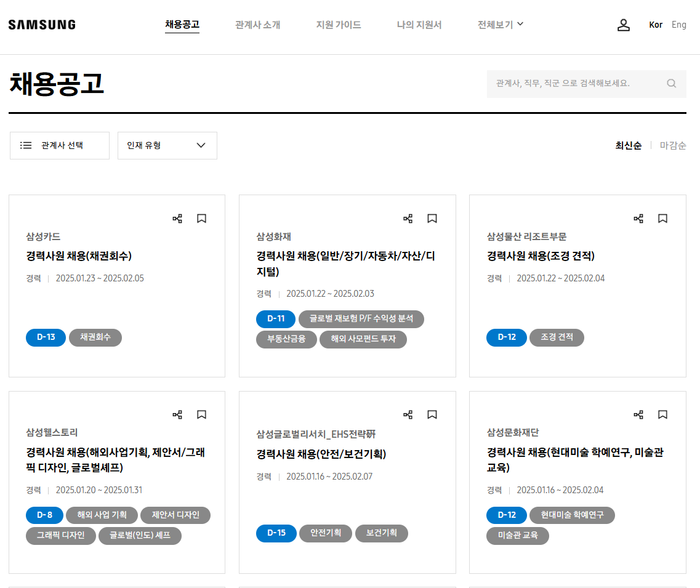The image size is (700, 588).
Task: Click the share icon on 삼성문화재단 card
Action: [638, 414]
